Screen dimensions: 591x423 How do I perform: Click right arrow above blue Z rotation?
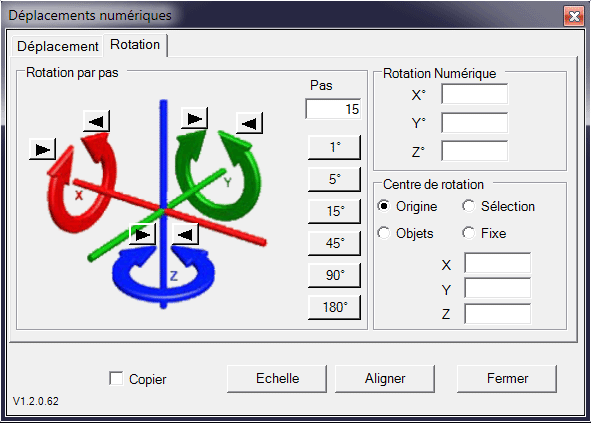pos(142,234)
